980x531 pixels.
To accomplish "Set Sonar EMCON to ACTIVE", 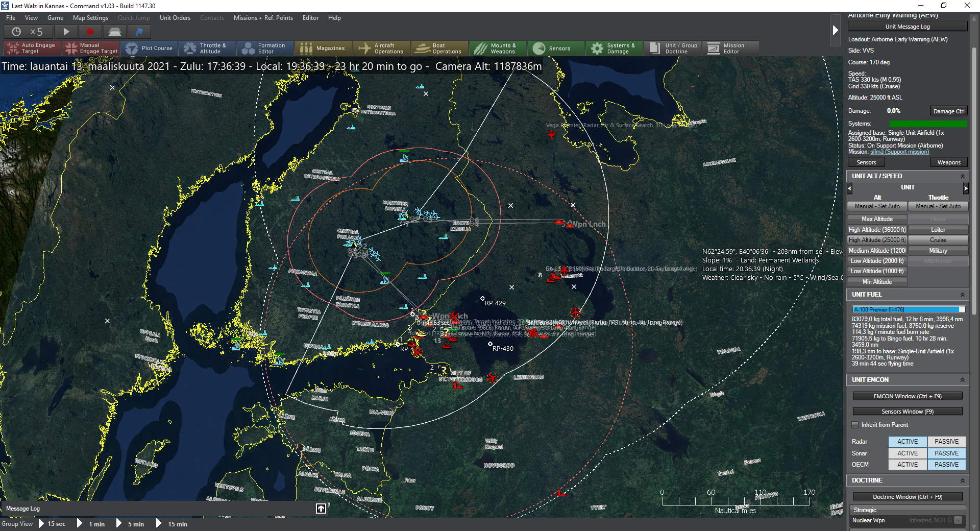I will (x=907, y=453).
